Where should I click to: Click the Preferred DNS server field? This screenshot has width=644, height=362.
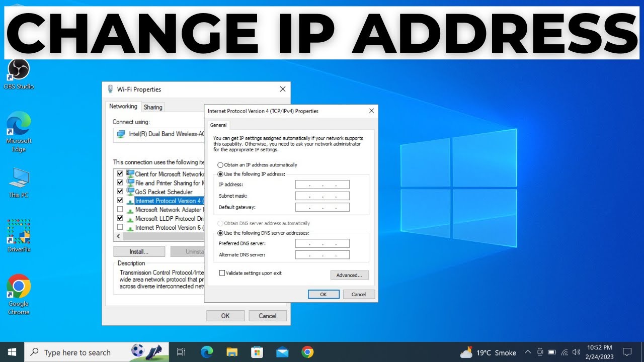pyautogui.click(x=323, y=243)
